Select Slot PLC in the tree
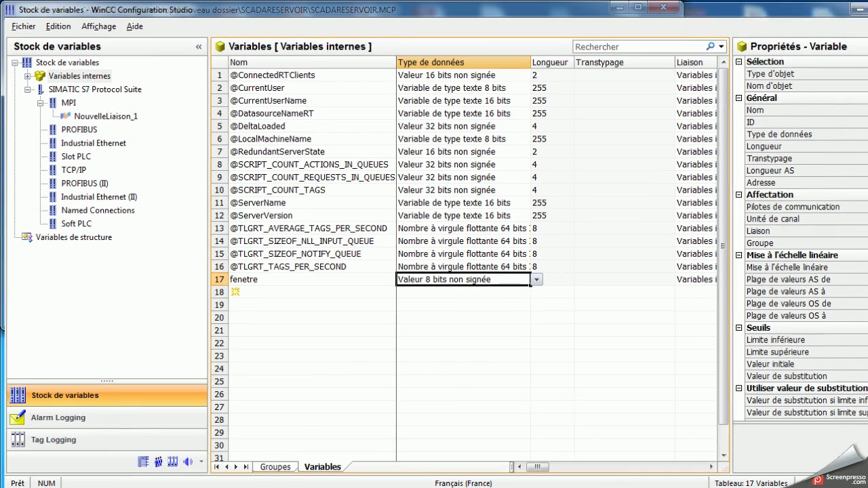 76,157
